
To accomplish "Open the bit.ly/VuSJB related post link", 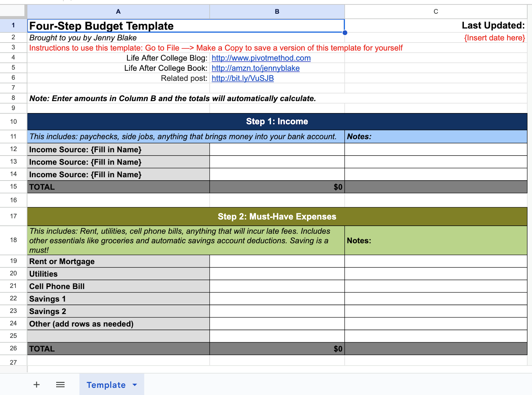I will 242,78.
